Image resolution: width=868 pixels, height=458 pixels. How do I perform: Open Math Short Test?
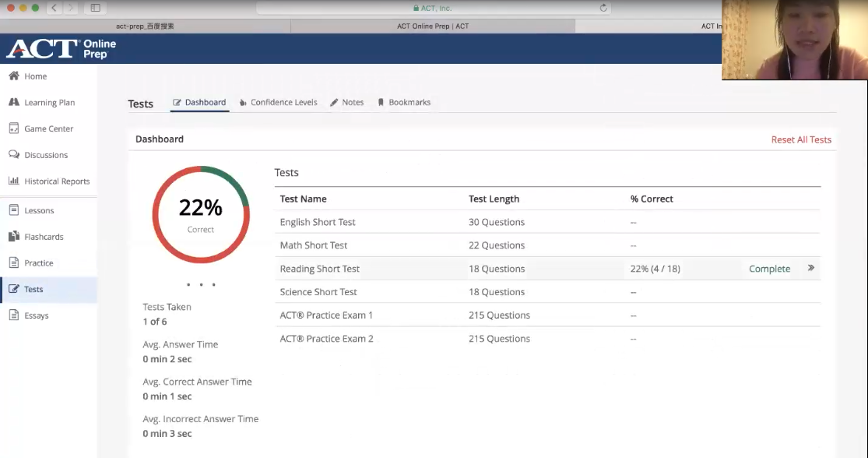coord(313,245)
